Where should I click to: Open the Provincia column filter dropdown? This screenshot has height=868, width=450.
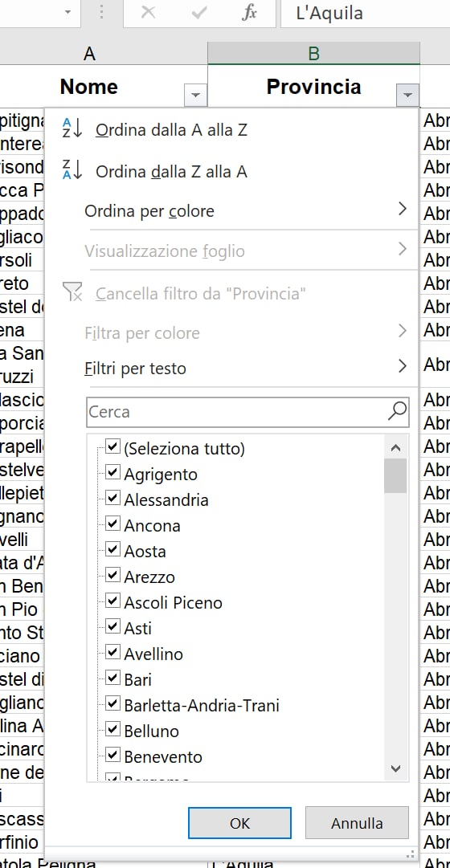(407, 95)
